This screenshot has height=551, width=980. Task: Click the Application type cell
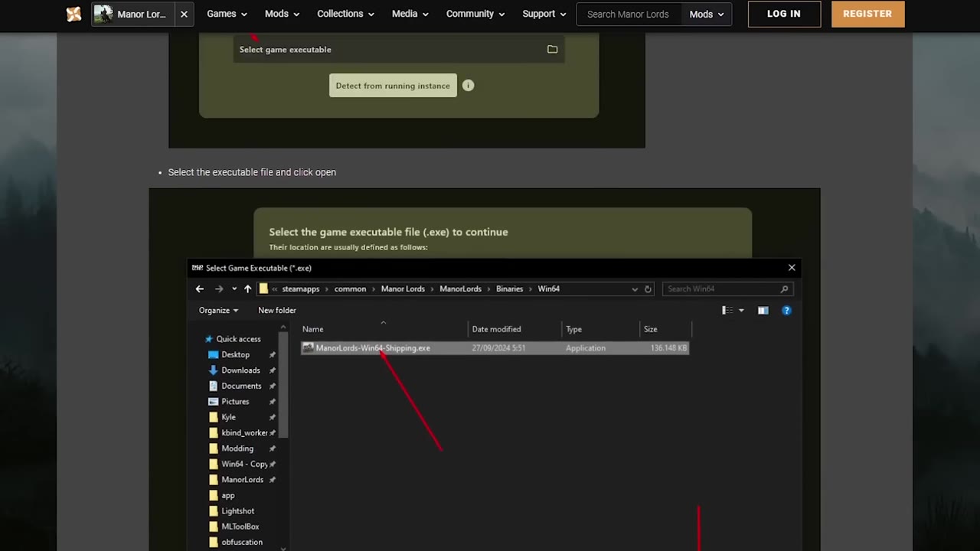click(586, 348)
